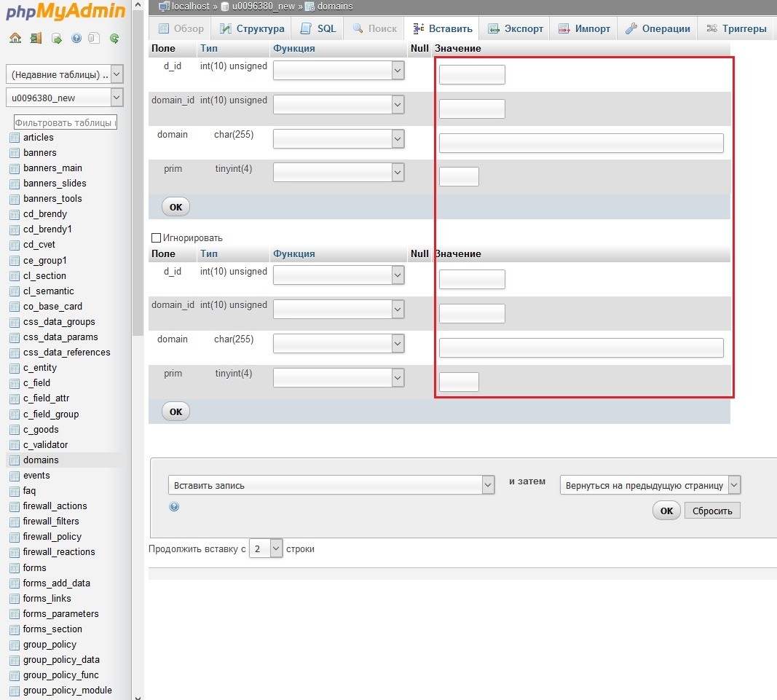Click table icon beside firewall_policy
Viewport: 777px width, 700px height.
point(14,537)
